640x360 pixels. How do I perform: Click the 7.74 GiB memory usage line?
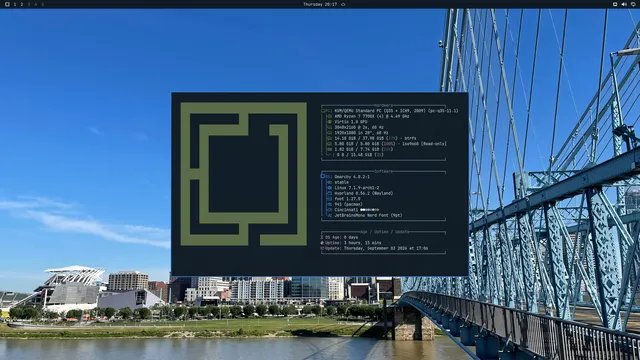(x=364, y=149)
